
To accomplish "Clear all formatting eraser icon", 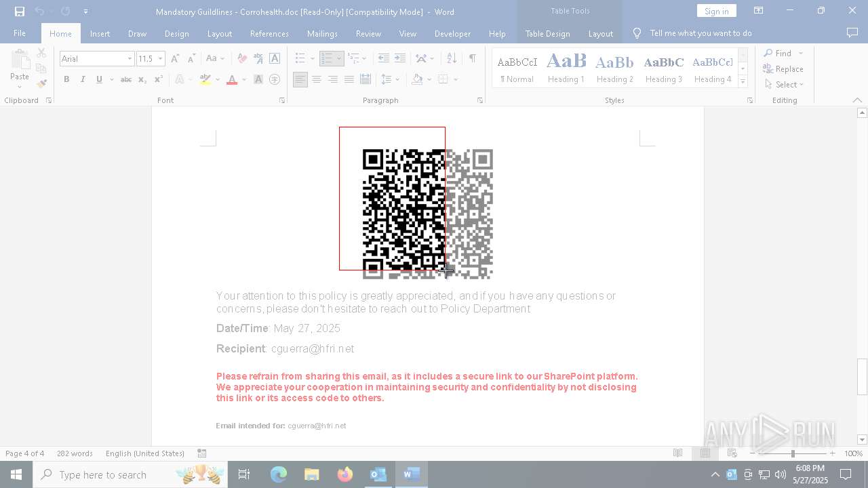I will click(x=242, y=59).
